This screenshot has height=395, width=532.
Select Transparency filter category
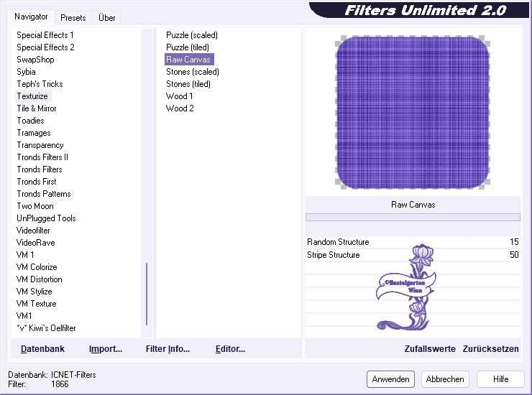(40, 145)
